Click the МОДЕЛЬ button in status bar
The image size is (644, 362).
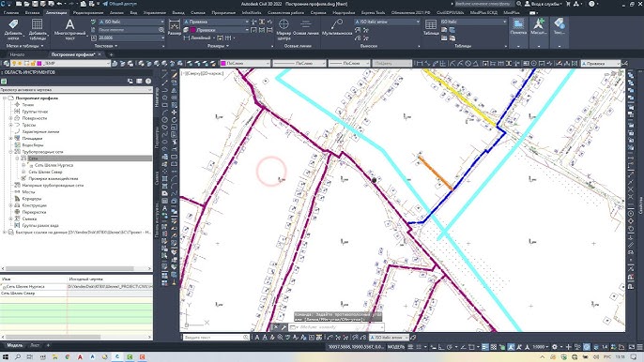(x=396, y=347)
